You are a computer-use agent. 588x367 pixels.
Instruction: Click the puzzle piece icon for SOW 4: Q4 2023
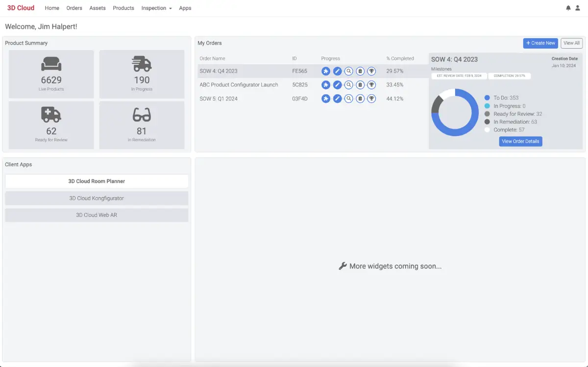[x=326, y=71]
